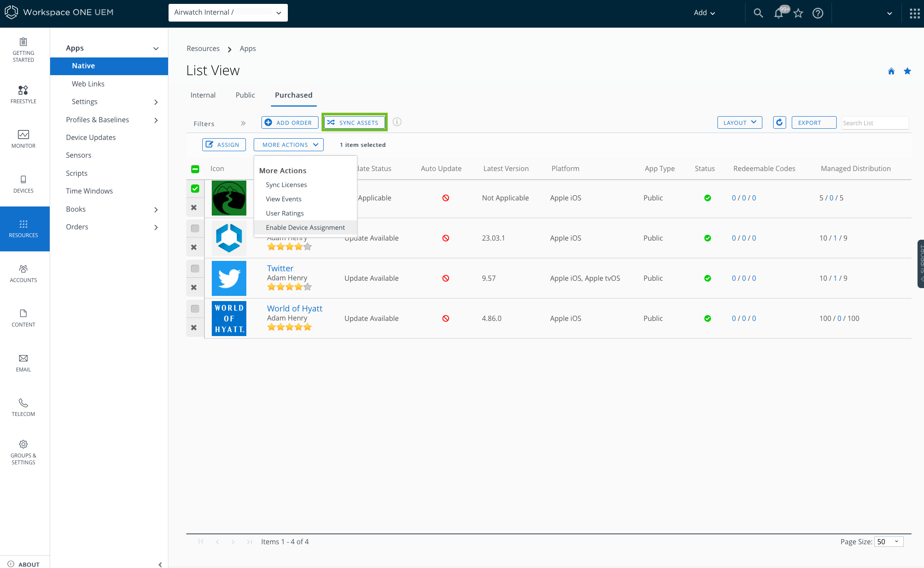This screenshot has width=924, height=568.
Task: Click the Add Order button
Action: pyautogui.click(x=290, y=123)
